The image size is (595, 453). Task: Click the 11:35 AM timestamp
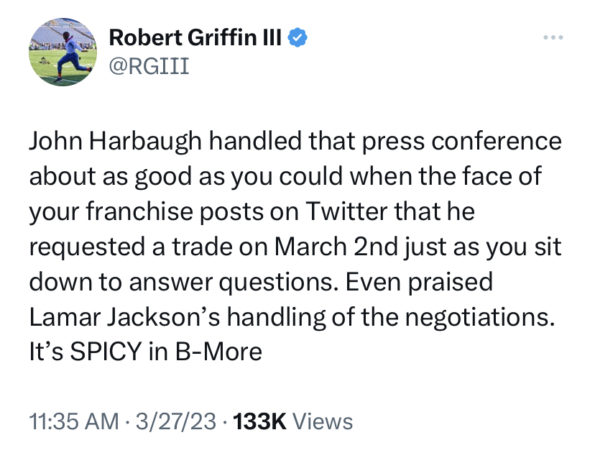[x=74, y=422]
